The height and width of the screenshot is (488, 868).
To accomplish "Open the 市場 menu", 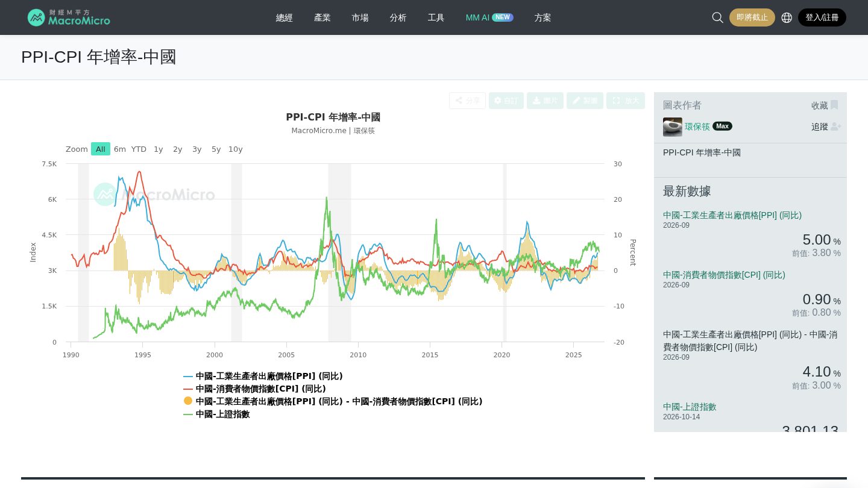I will point(360,17).
